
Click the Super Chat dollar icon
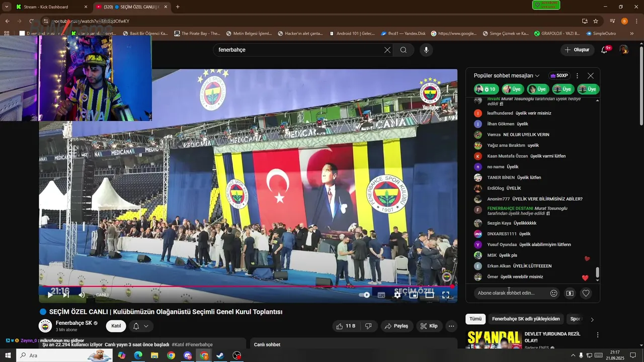tap(570, 293)
